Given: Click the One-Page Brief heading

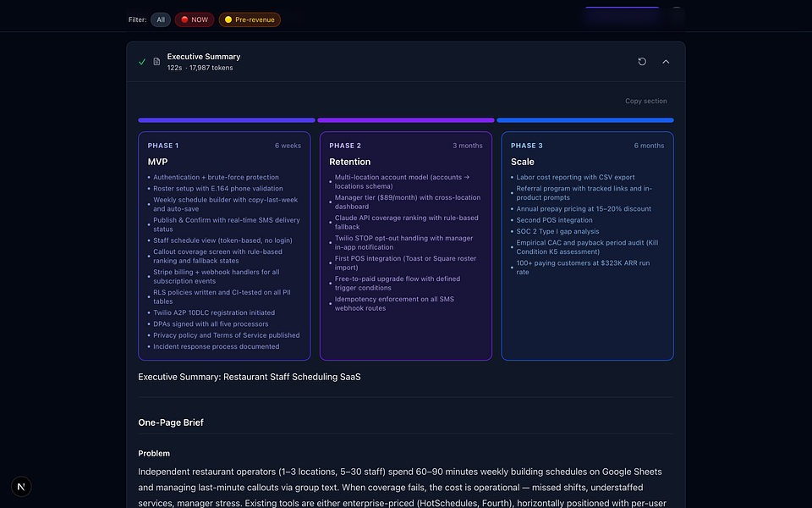Looking at the screenshot, I should [x=171, y=422].
